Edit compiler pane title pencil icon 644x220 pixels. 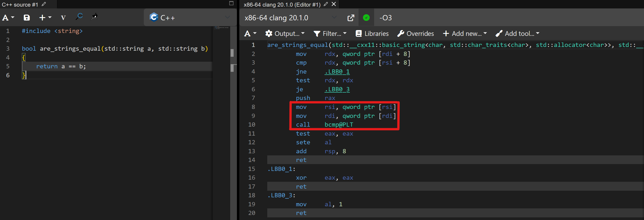pos(326,4)
